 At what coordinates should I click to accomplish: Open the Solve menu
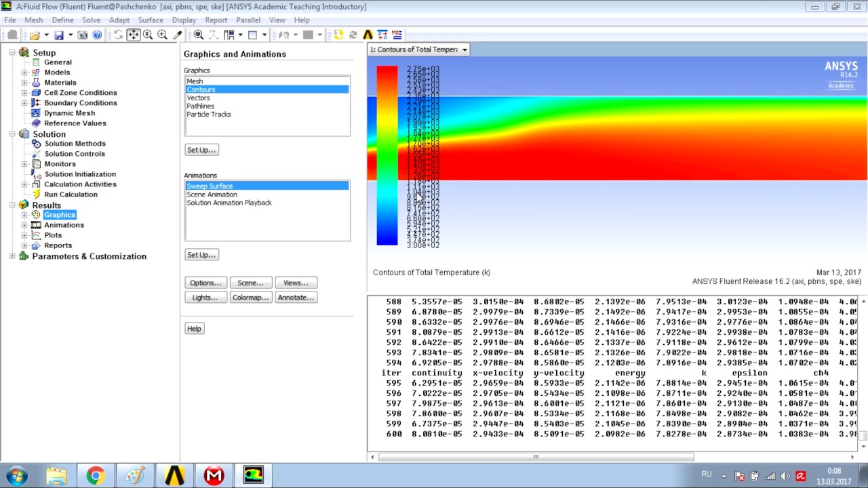pyautogui.click(x=91, y=20)
